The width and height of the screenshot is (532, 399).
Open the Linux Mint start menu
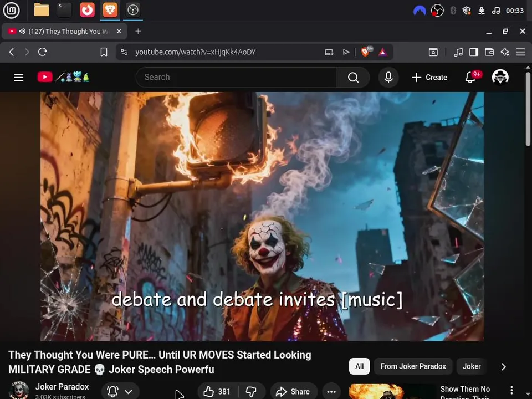[11, 10]
